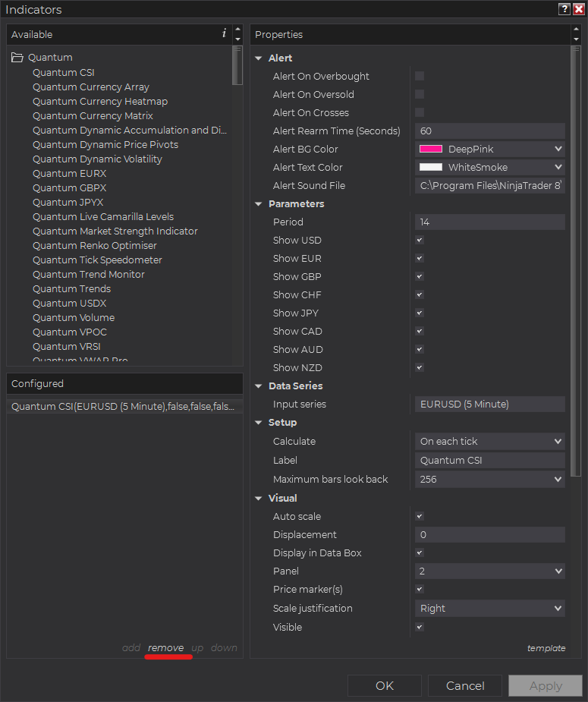Toggle Auto scale checkbox
The image size is (588, 702).
420,516
